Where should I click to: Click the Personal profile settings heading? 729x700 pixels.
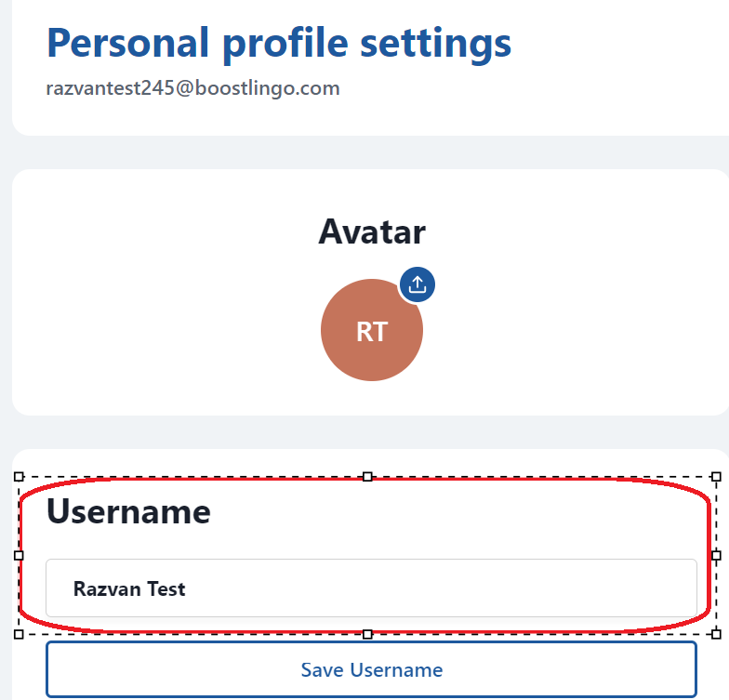click(279, 43)
